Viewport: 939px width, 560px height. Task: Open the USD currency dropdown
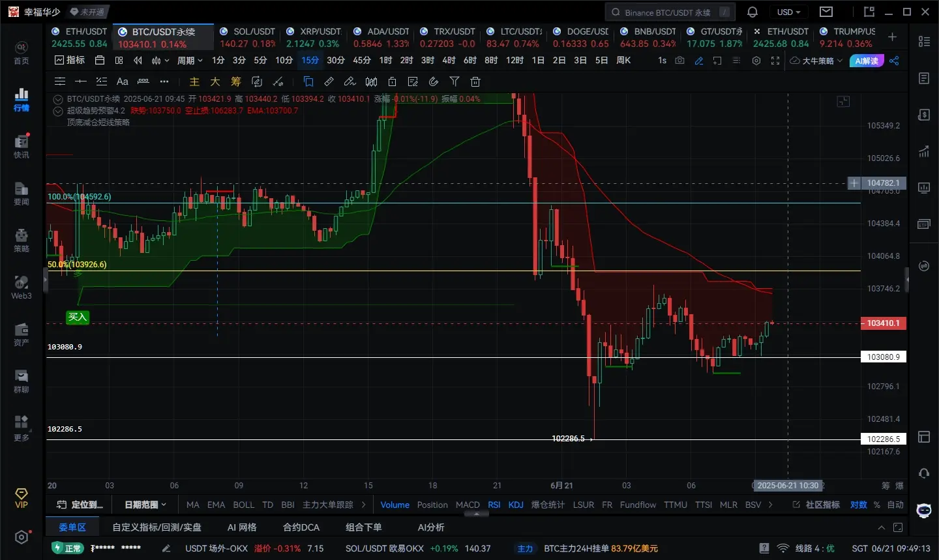[788, 12]
